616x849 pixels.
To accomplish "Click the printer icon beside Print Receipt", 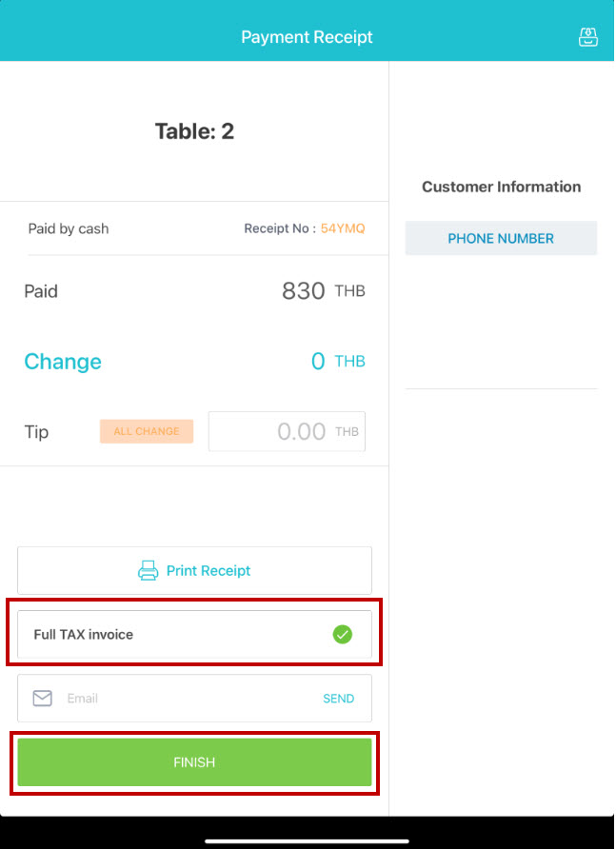I will pos(149,571).
